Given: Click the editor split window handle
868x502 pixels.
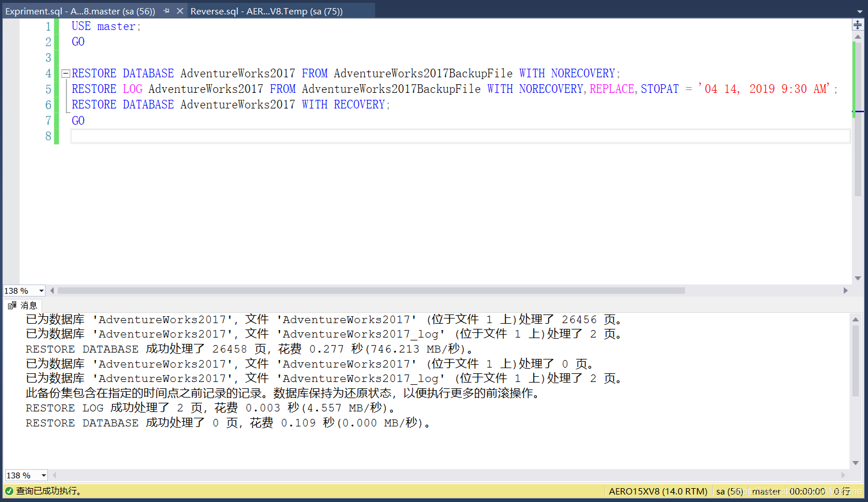Looking at the screenshot, I should 858,25.
